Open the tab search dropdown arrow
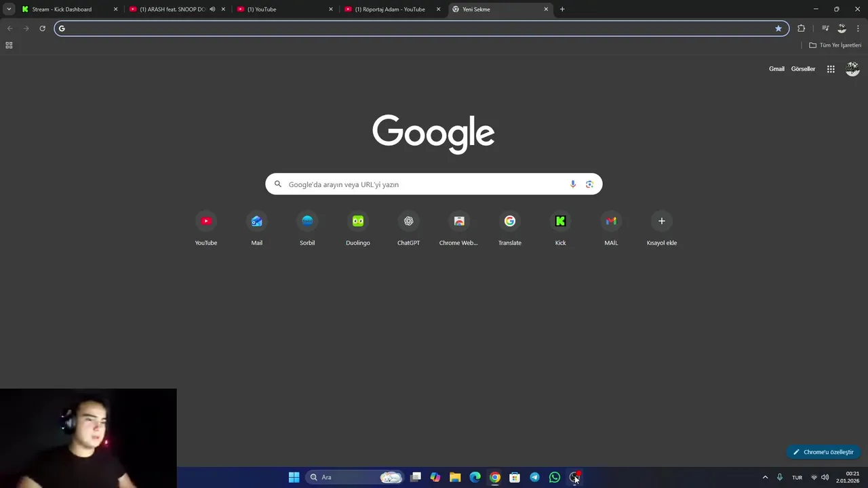 pos(9,9)
